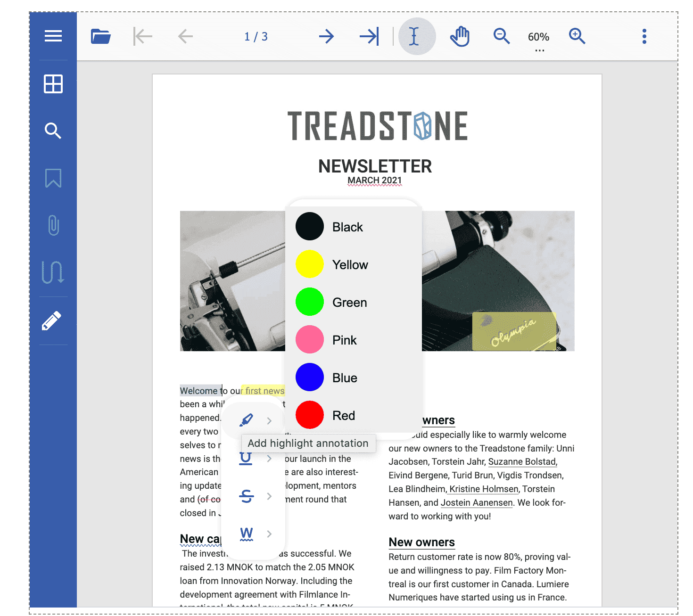The height and width of the screenshot is (616, 693).
Task: Choose the Black menu label
Action: [x=347, y=227]
